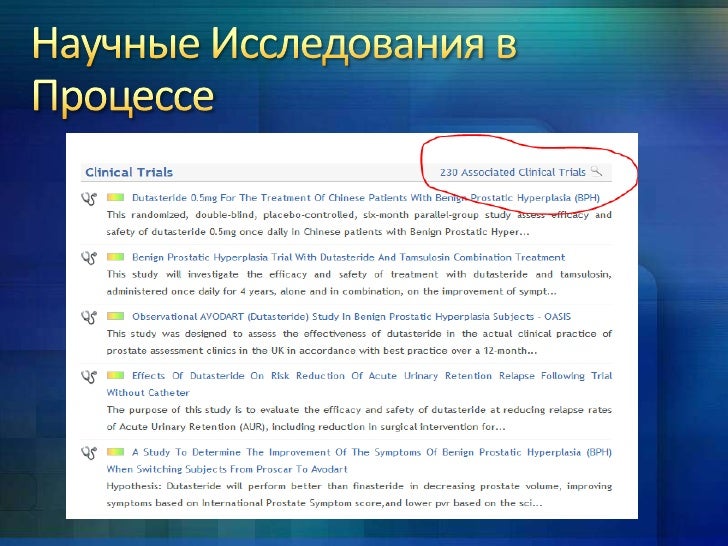Click the stethoscope icon for Acute Urinary Retention trial
The width and height of the screenshot is (728, 546).
tap(89, 377)
